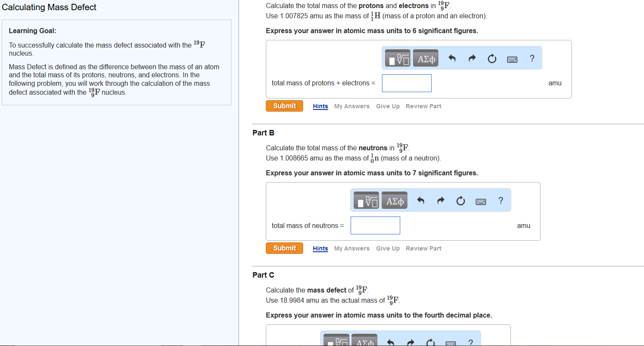Focus the total mass of neutrons field
The width and height of the screenshot is (644, 346).
375,225
